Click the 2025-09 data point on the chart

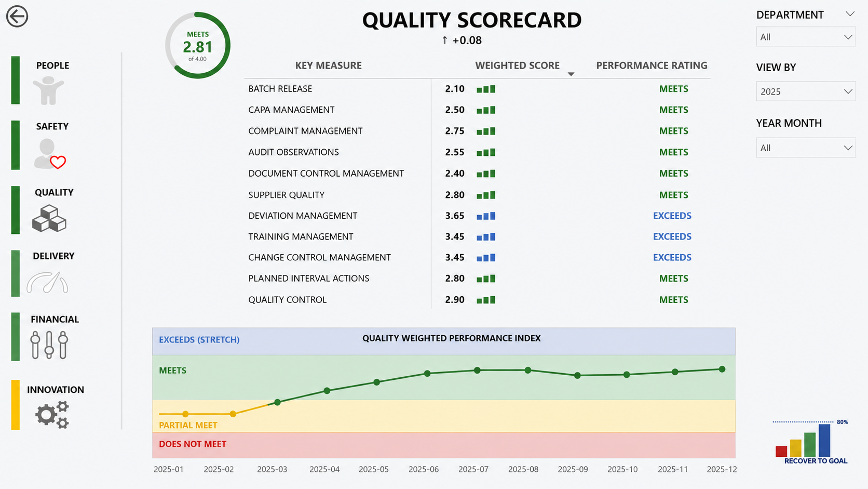click(x=577, y=375)
